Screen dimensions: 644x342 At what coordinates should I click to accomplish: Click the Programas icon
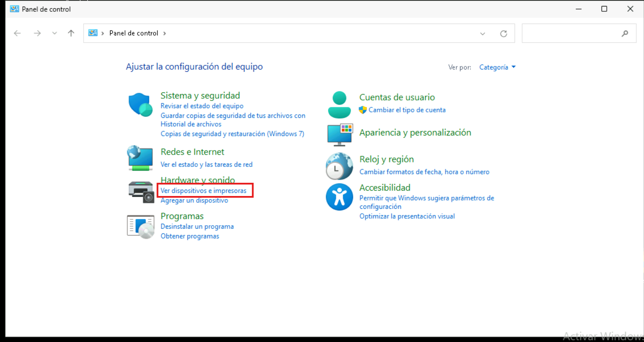(140, 226)
